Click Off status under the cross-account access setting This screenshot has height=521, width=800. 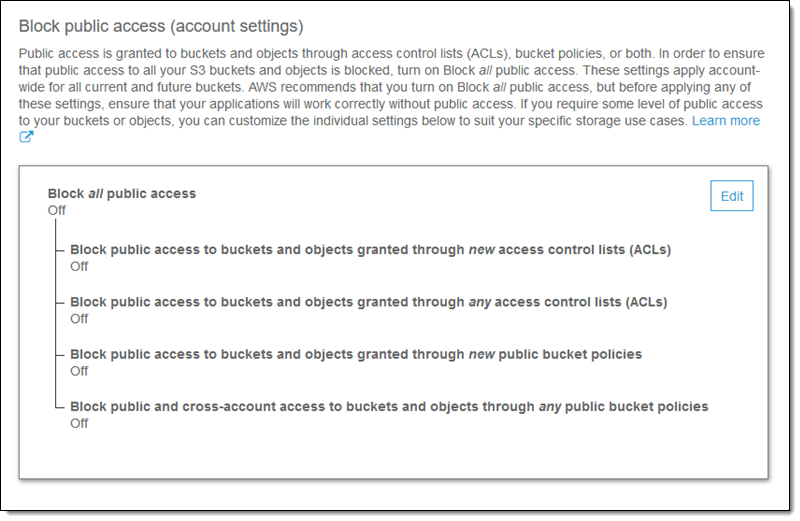[x=79, y=424]
